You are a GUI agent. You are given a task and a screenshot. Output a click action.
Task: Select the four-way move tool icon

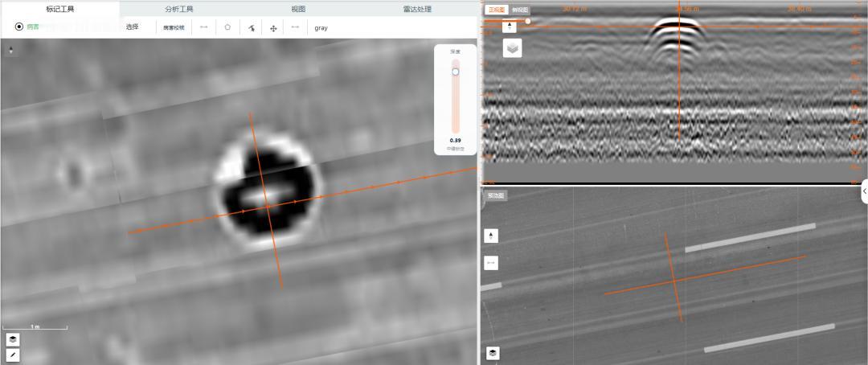(x=273, y=27)
